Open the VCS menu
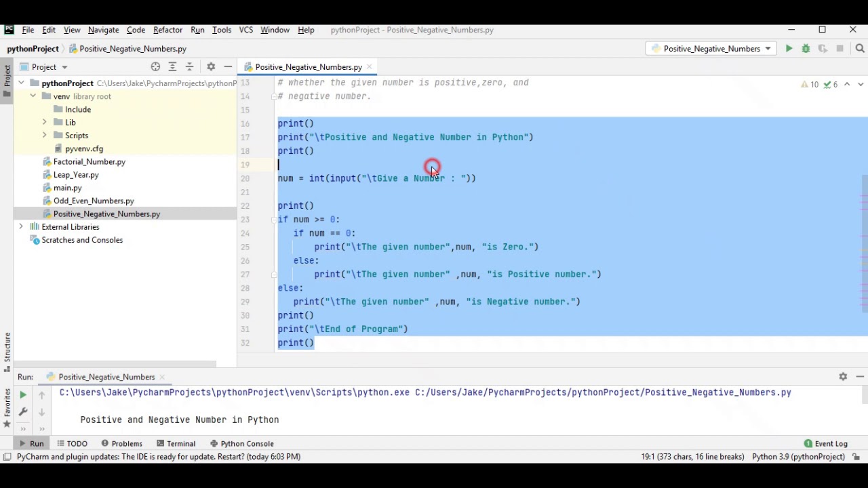This screenshot has height=488, width=868. 245,30
